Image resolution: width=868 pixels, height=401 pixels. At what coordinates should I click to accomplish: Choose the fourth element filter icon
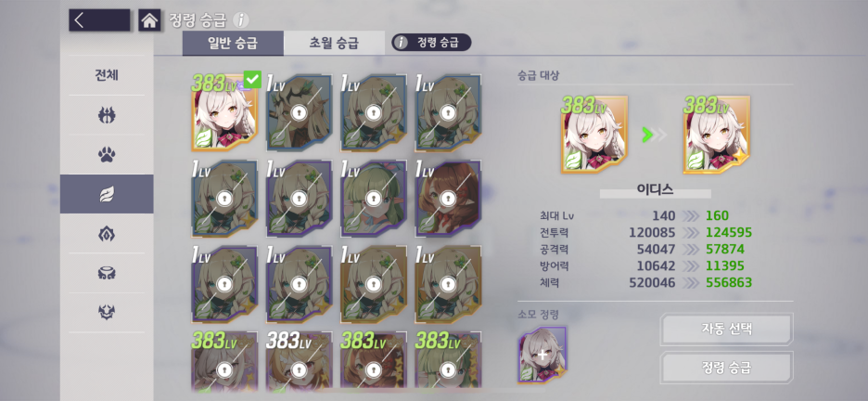[x=107, y=234]
